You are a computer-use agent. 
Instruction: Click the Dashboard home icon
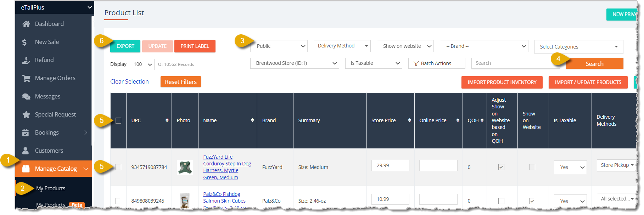tap(26, 24)
